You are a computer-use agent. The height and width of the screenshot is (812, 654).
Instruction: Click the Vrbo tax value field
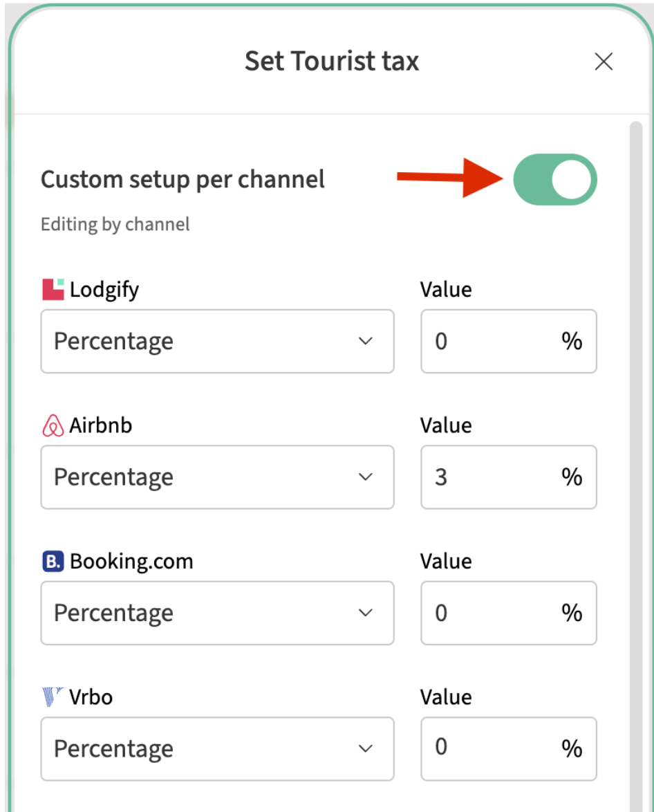coord(491,748)
